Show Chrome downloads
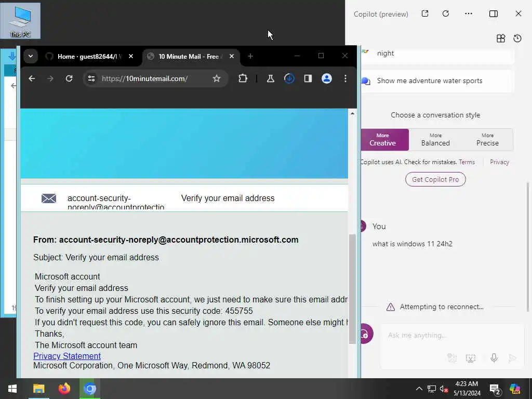The width and height of the screenshot is (532, 399). pyautogui.click(x=289, y=79)
